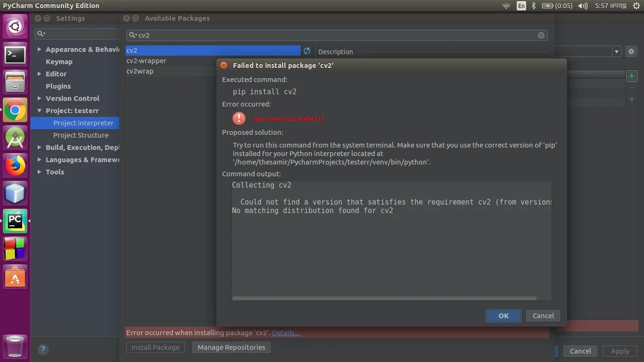Click 'Non-zero exit code (1)' message
Image resolution: width=644 pixels, height=362 pixels.
[288, 119]
